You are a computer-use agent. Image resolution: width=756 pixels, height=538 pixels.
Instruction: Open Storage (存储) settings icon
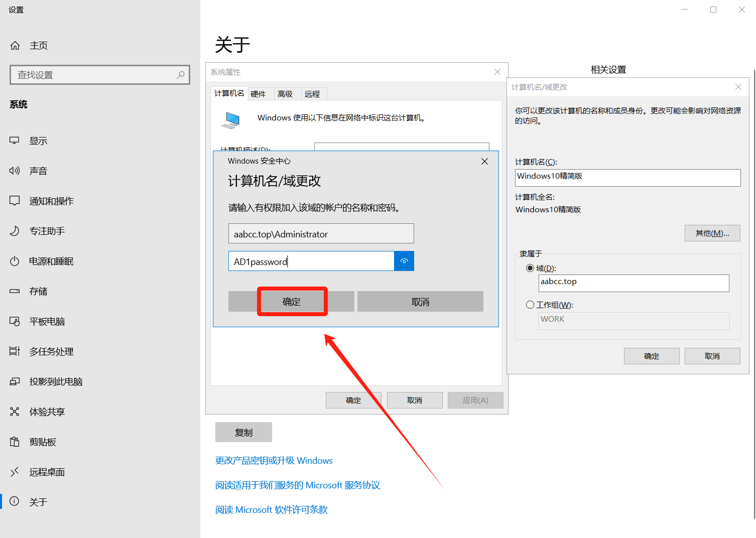coord(15,291)
